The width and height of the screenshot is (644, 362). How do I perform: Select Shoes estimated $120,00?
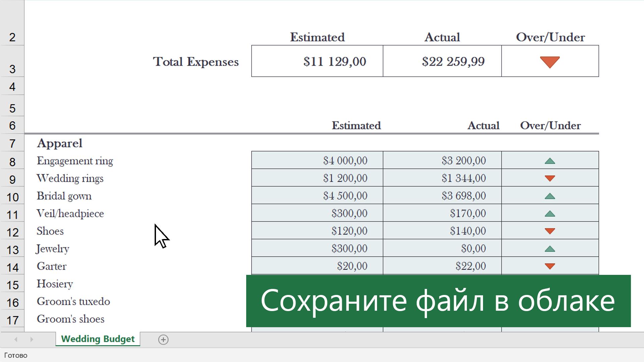click(x=317, y=231)
